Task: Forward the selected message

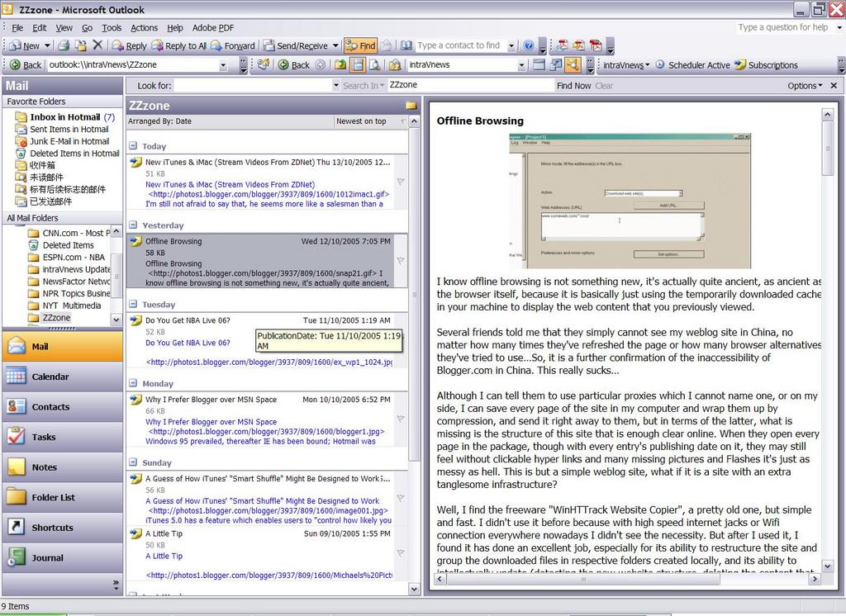Action: click(x=232, y=46)
